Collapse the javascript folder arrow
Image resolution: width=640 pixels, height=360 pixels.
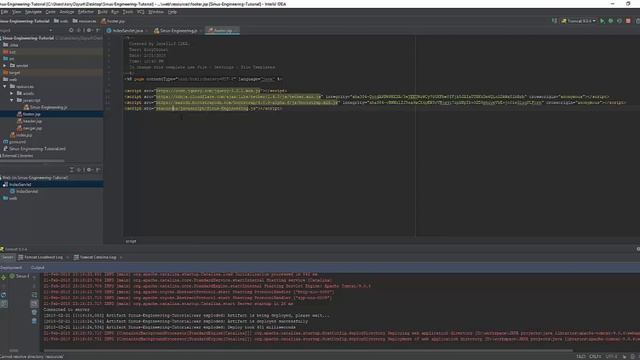[12, 100]
